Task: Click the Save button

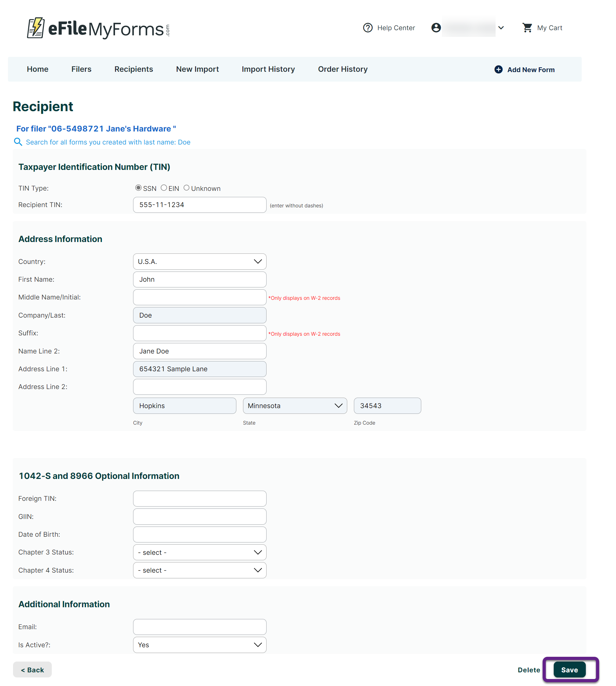Action: coord(569,670)
